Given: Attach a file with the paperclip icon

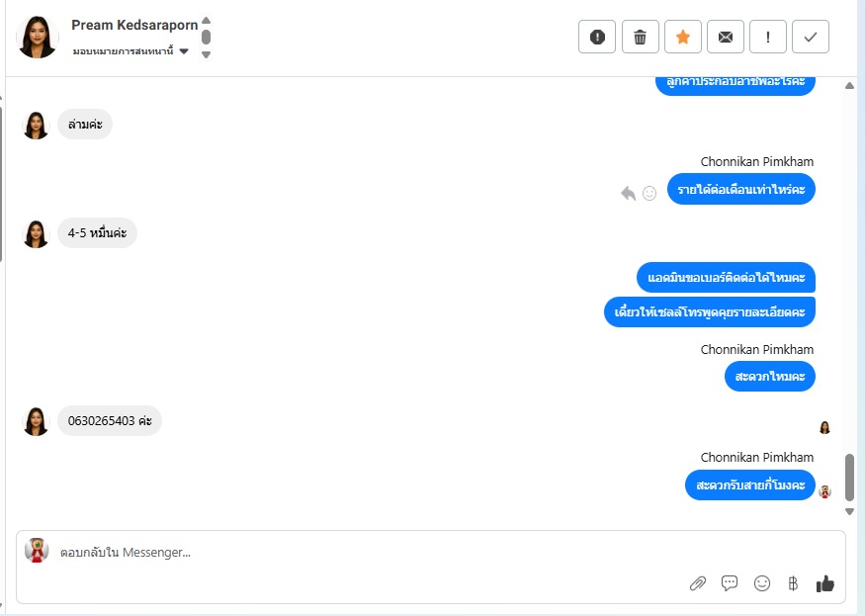Looking at the screenshot, I should pyautogui.click(x=698, y=583).
